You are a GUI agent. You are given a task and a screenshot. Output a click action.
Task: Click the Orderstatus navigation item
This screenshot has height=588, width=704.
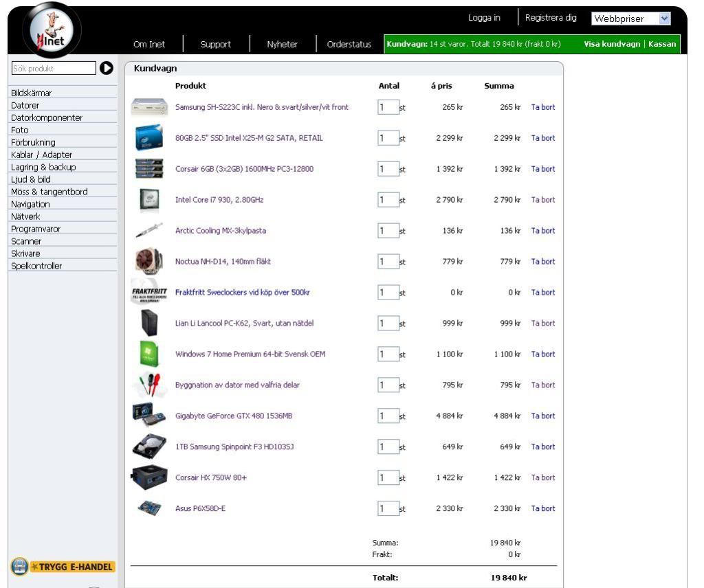coord(349,45)
